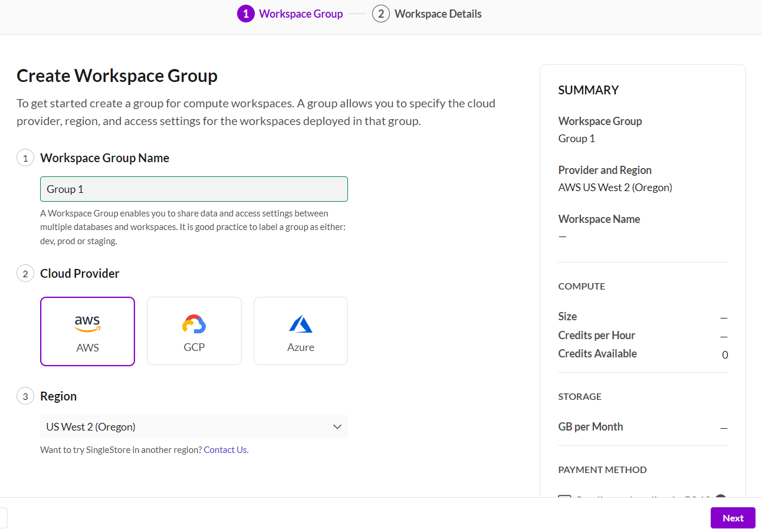Click the Google Cloud logo icon
The width and height of the screenshot is (762, 532).
pyautogui.click(x=194, y=324)
